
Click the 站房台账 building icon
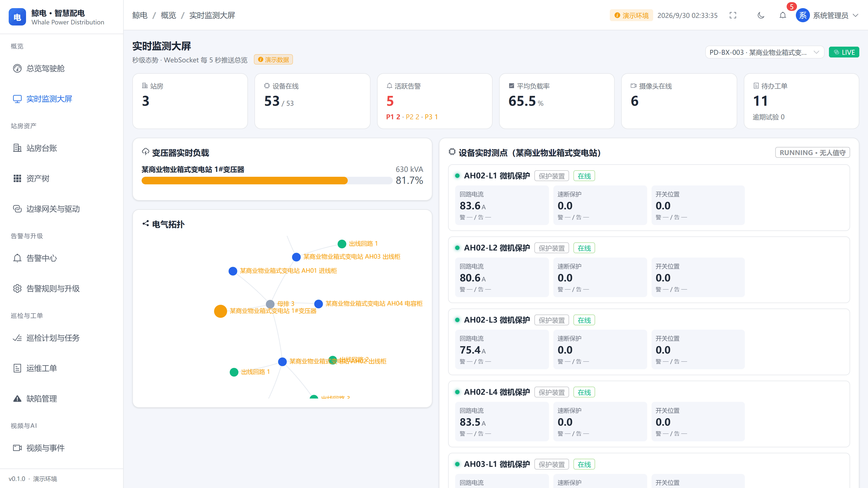pos(17,148)
